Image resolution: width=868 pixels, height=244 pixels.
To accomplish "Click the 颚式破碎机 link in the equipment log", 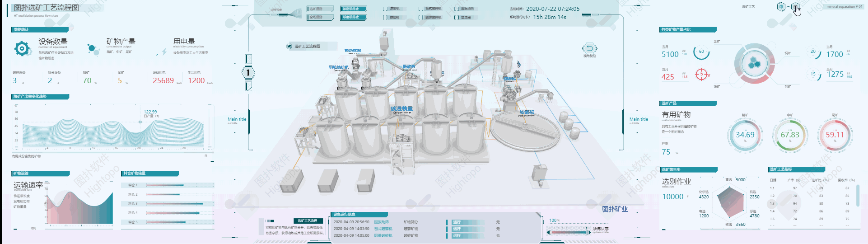I will coord(383,229).
